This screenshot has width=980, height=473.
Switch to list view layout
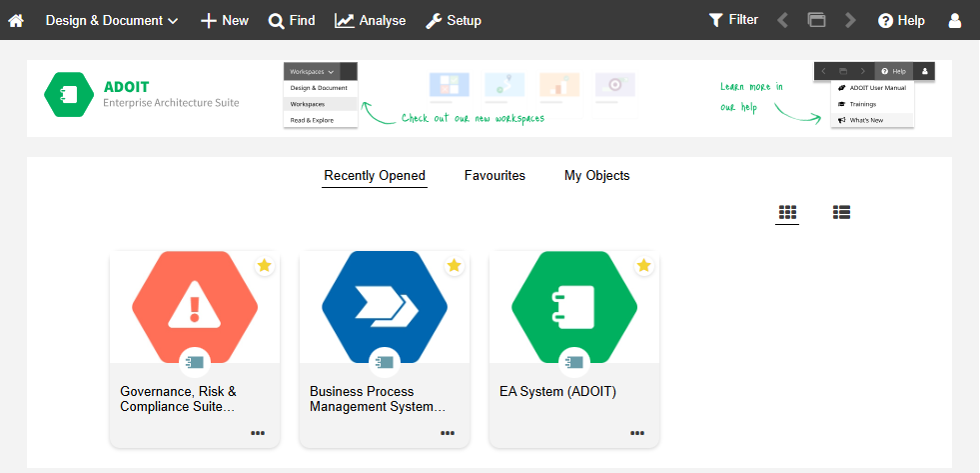click(x=841, y=212)
